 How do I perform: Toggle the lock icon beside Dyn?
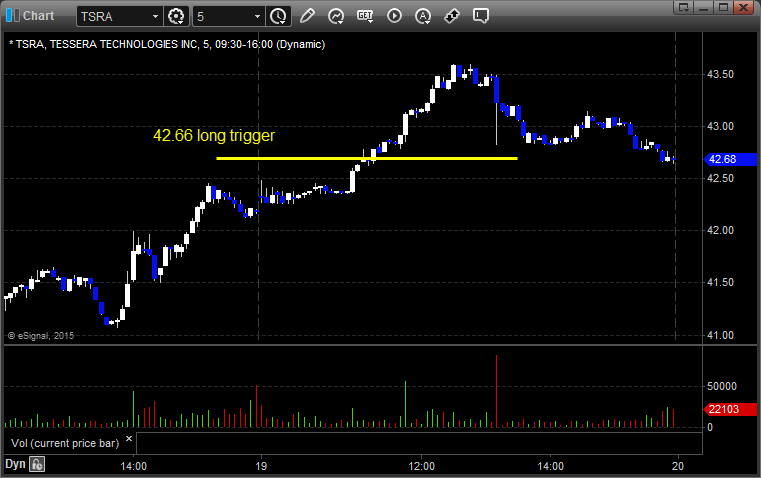coord(37,464)
